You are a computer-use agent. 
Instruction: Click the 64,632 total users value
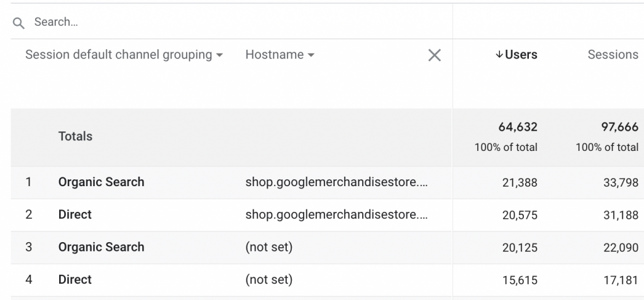518,127
